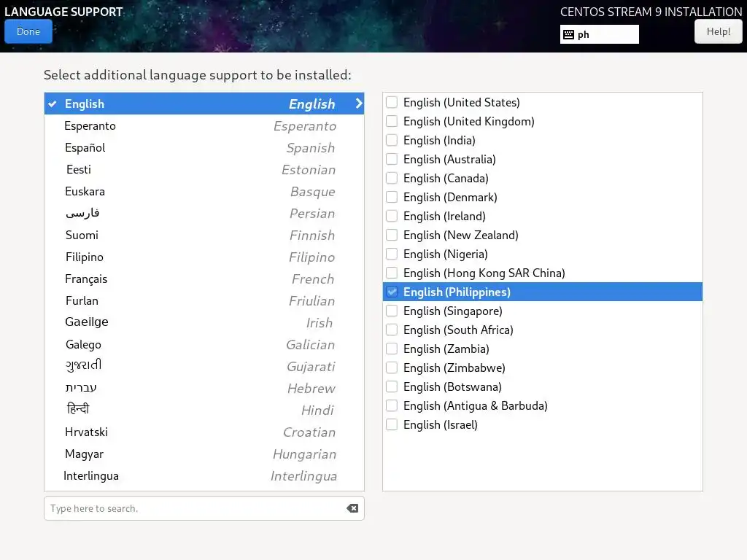Image resolution: width=747 pixels, height=560 pixels.
Task: Select Français (French) language row
Action: tap(204, 279)
